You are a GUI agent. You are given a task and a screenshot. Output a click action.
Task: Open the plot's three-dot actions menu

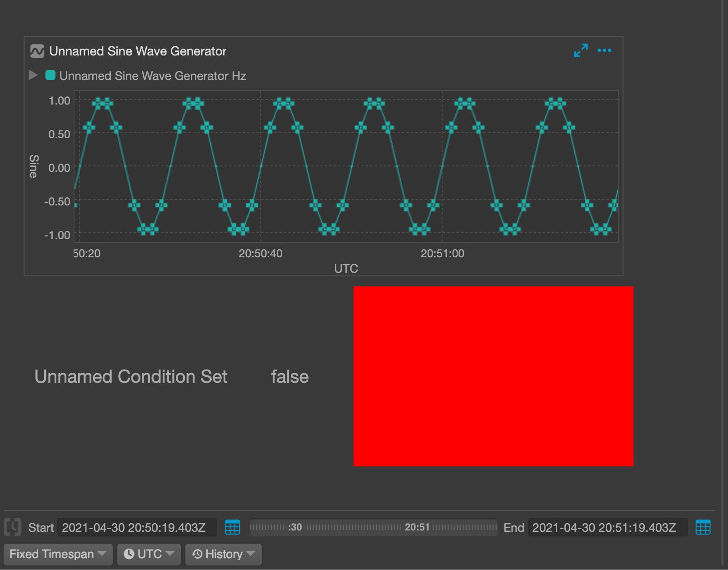(604, 50)
